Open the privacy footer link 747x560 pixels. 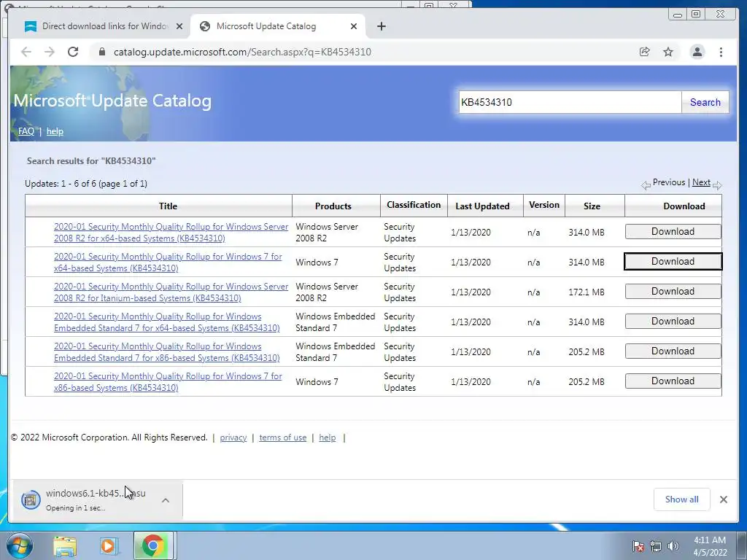[233, 437]
